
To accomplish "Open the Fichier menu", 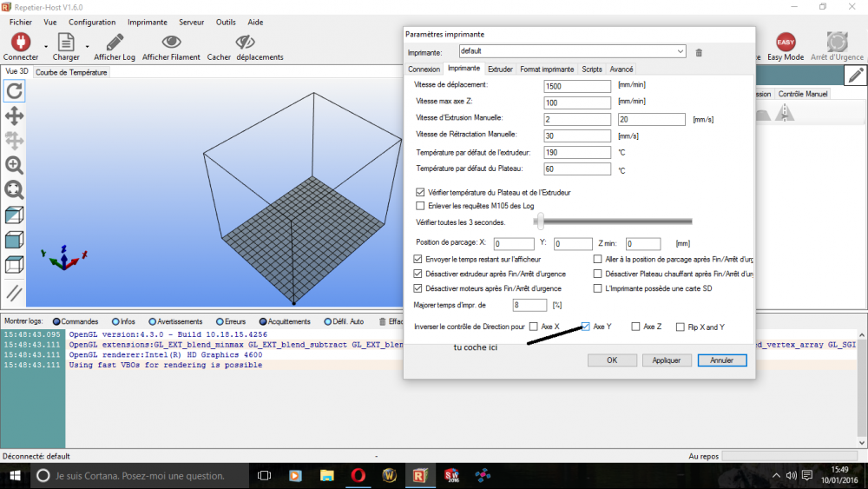I will point(21,23).
